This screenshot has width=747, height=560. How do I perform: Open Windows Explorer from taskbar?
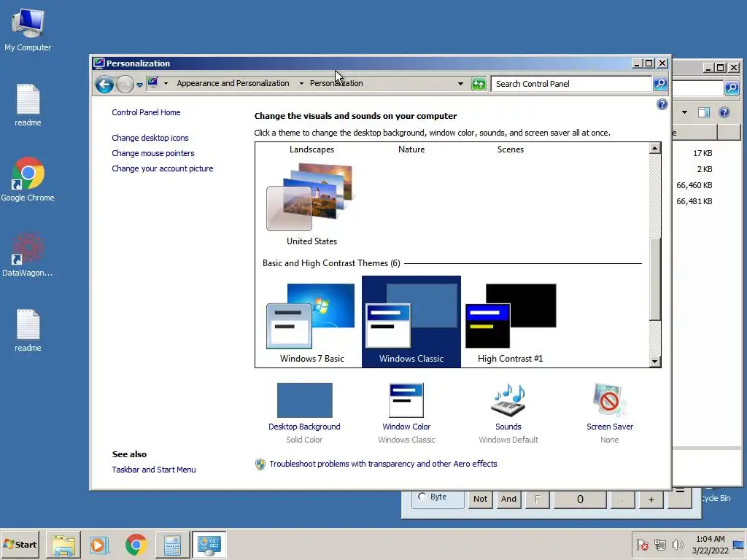point(63,545)
